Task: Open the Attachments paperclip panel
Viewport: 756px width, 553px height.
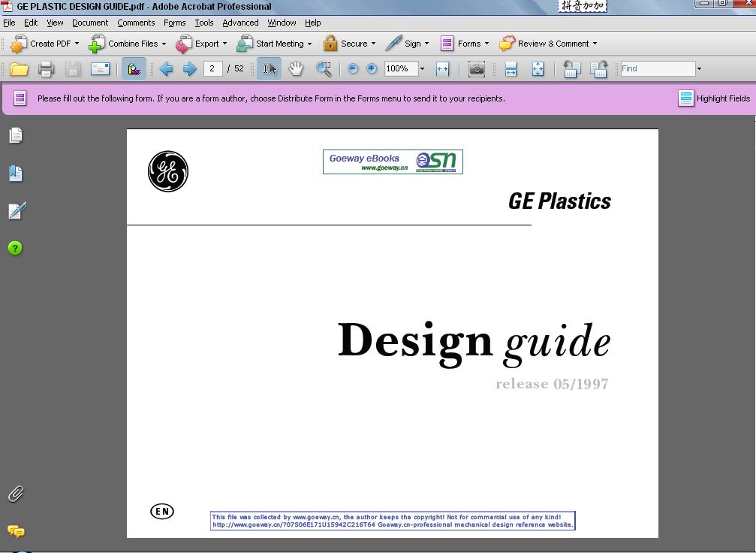Action: coord(16,494)
